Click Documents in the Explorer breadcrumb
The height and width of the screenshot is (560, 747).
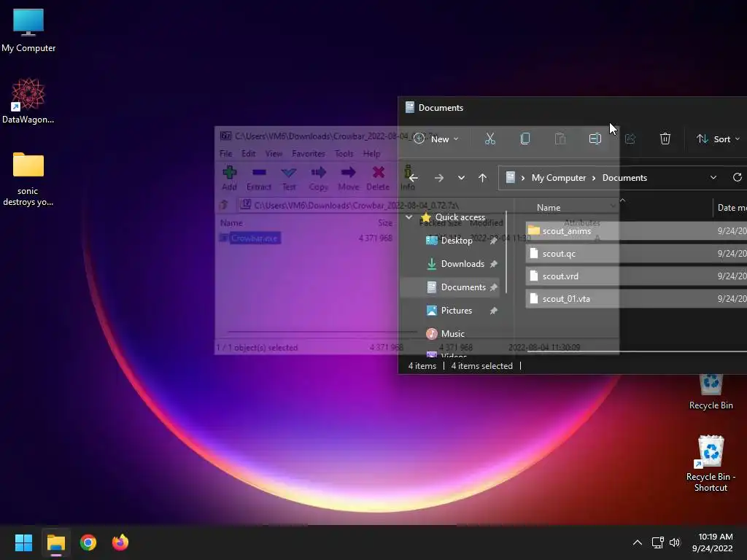click(x=624, y=178)
